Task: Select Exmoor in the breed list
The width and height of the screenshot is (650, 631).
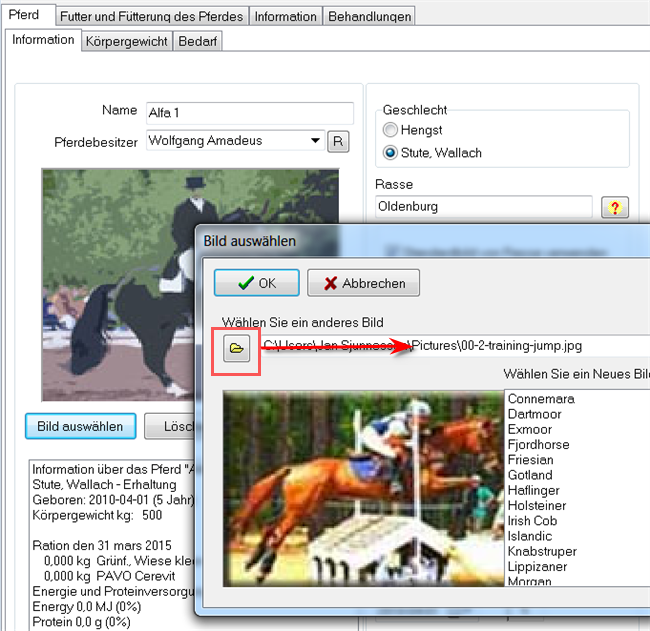Action: coord(530,430)
